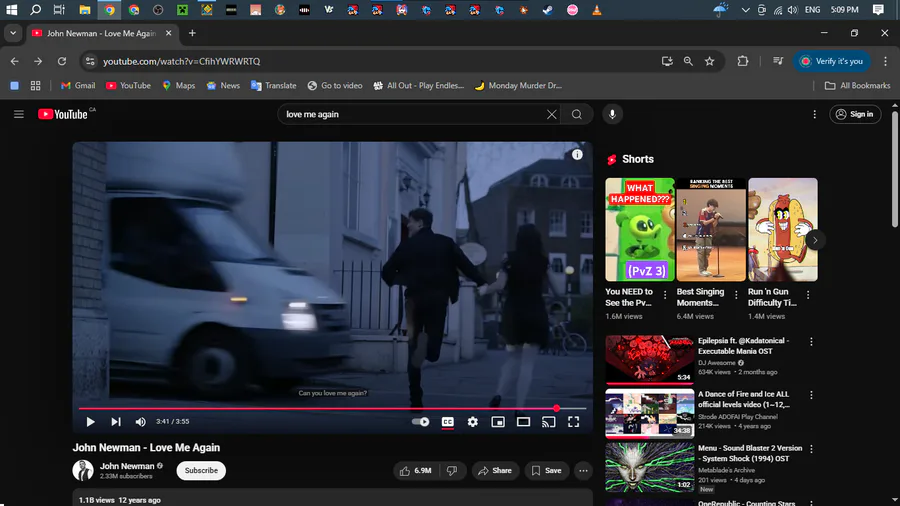The width and height of the screenshot is (900, 506).
Task: Open Translate bookmark
Action: tap(274, 85)
